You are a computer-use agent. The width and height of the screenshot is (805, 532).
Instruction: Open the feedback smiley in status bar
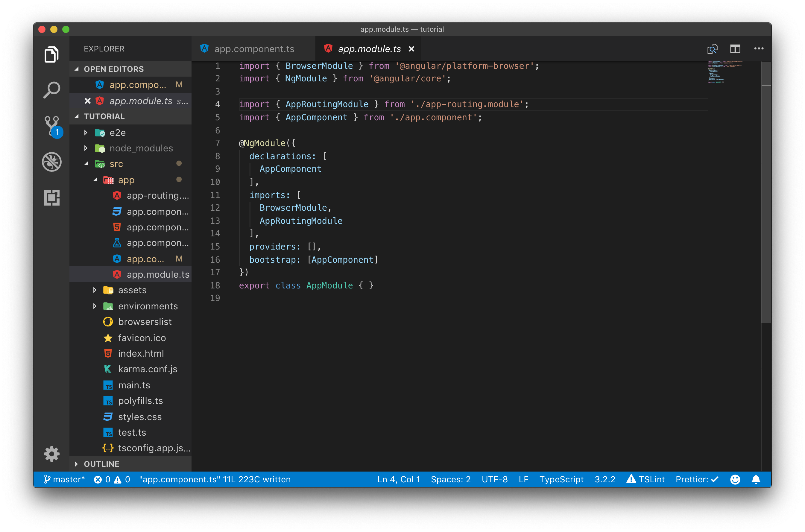pos(735,479)
